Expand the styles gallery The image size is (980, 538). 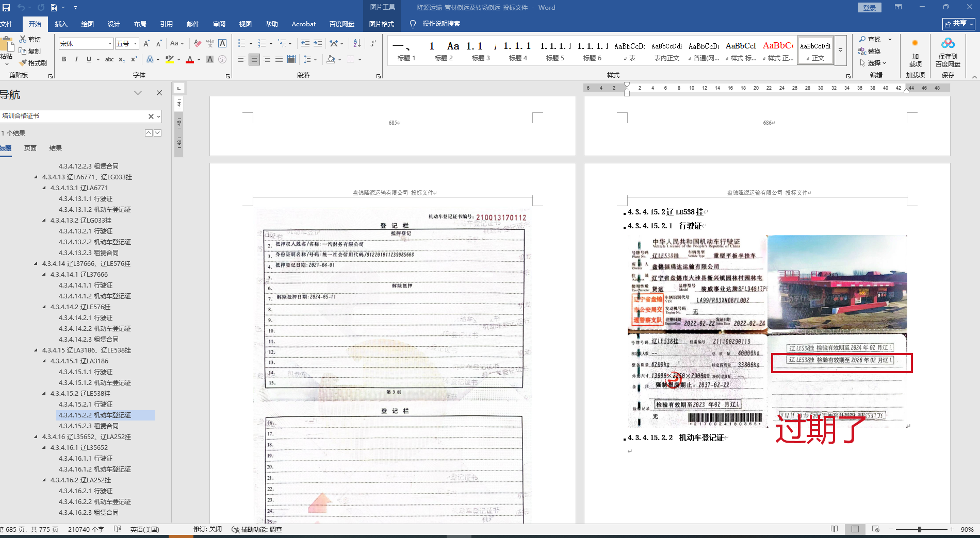(840, 51)
